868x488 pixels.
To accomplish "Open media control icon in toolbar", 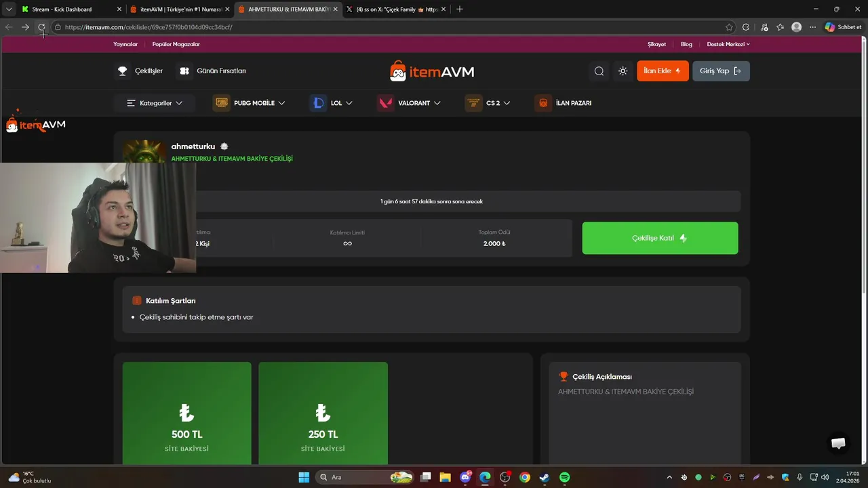I will click(764, 27).
